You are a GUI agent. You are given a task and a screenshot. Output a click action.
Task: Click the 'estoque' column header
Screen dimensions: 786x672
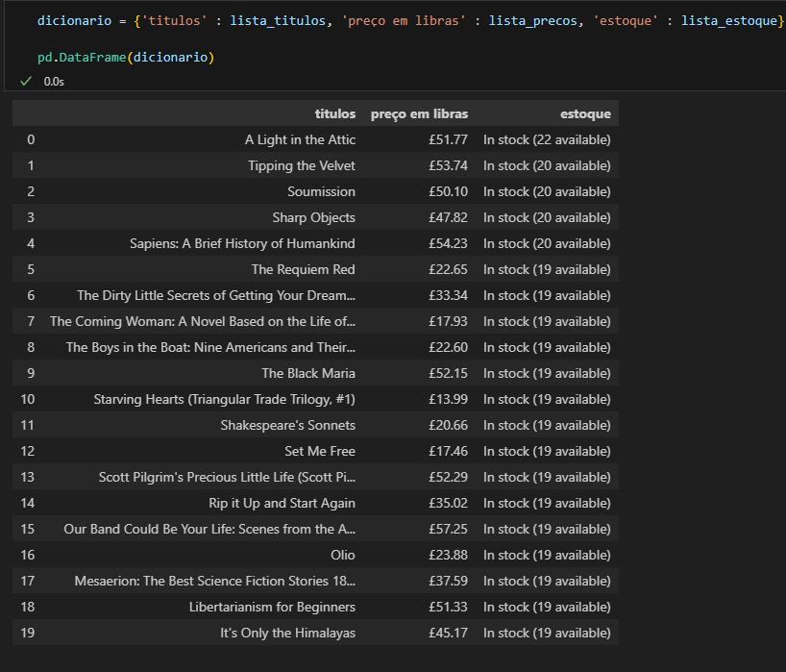[x=585, y=113]
